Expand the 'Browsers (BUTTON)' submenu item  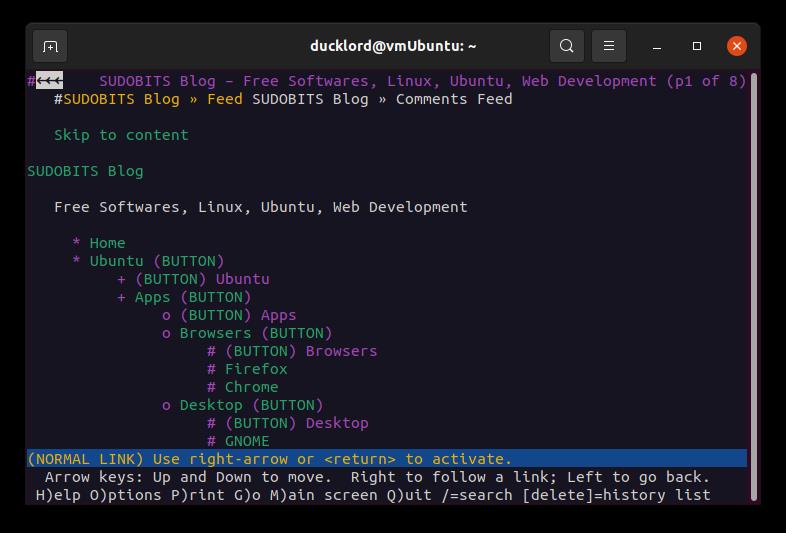(x=255, y=333)
